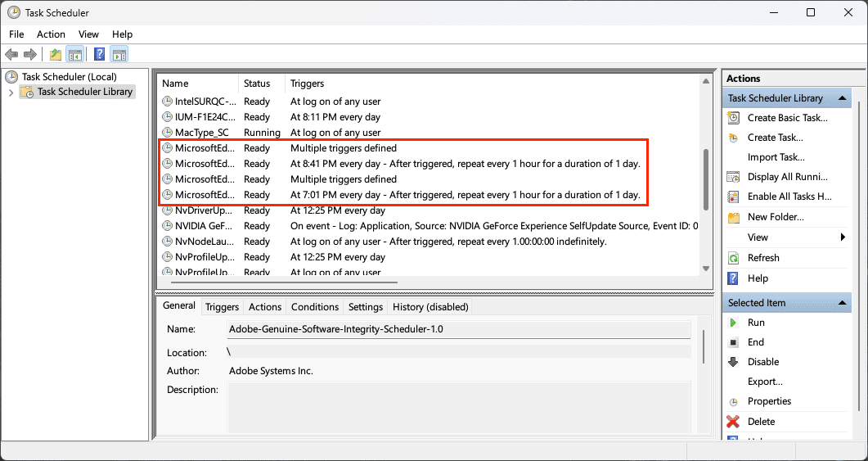Select task triggered At 7:01 PM every day
The image size is (868, 461).
429,195
